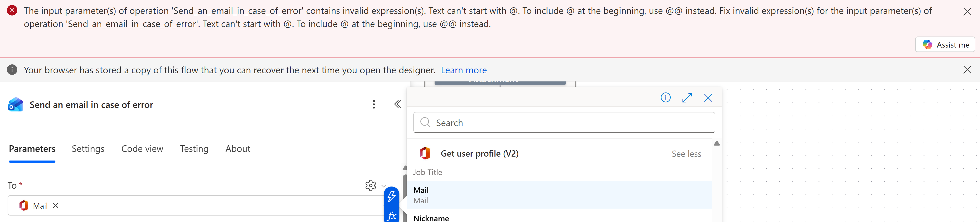Collapse Get user profile list with See less
The height and width of the screenshot is (222, 980).
[686, 154]
